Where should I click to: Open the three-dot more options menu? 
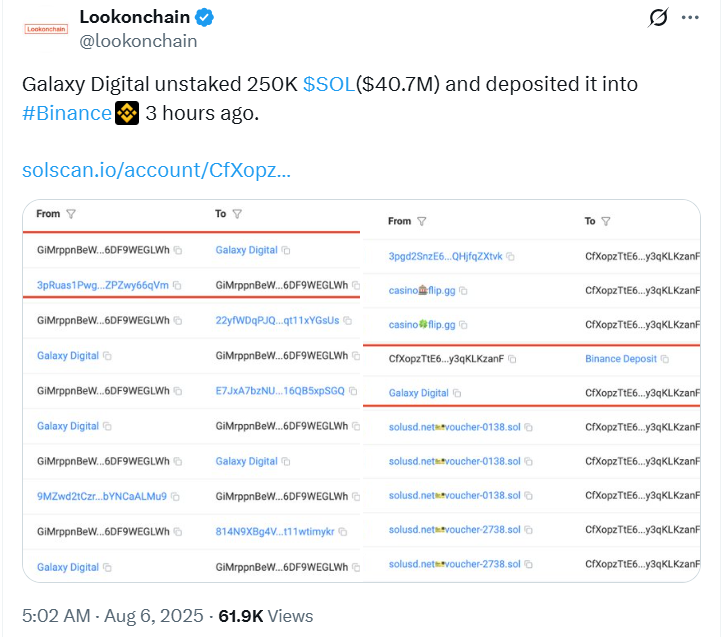[x=690, y=17]
